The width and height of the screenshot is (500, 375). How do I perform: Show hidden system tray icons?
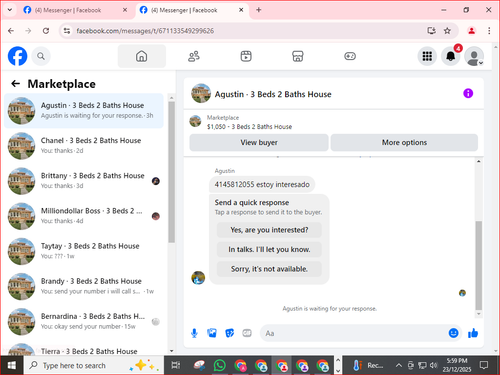click(x=399, y=365)
